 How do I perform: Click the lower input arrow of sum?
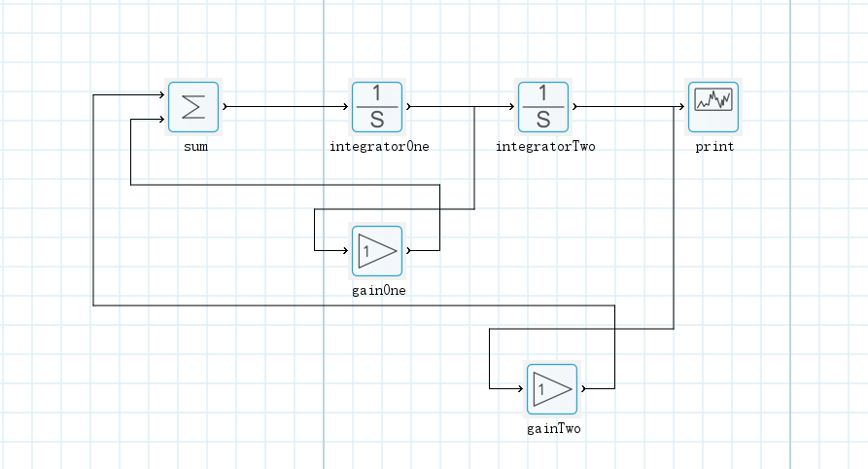click(161, 120)
